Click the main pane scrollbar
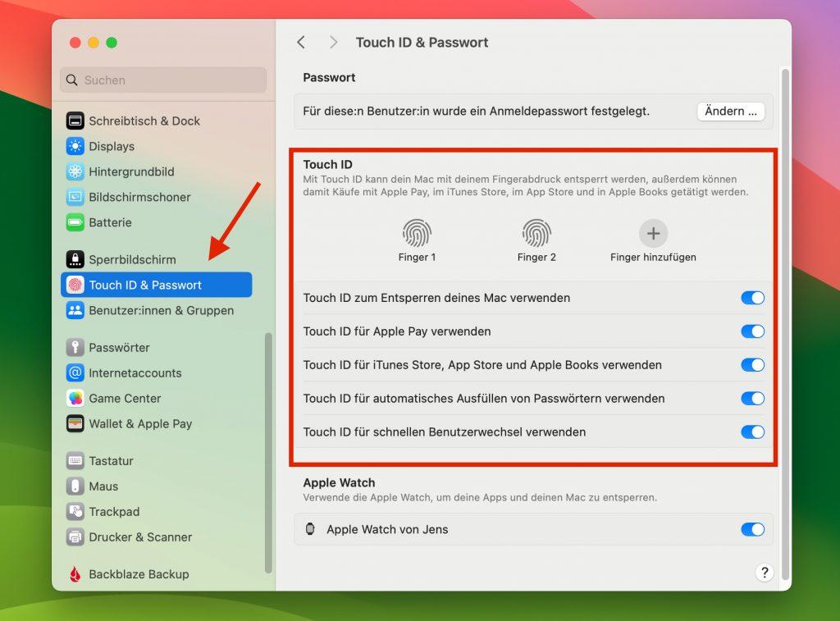840x621 pixels. (x=785, y=324)
